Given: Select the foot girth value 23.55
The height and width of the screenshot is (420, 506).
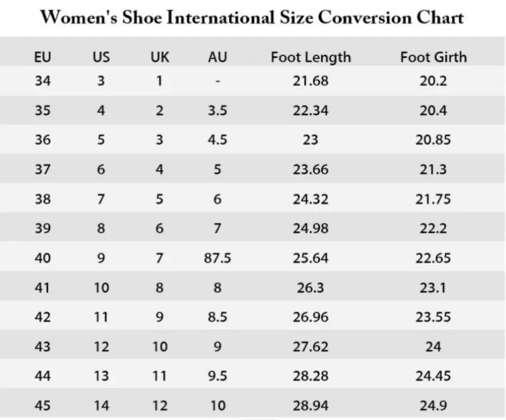Looking at the screenshot, I should (x=433, y=317).
